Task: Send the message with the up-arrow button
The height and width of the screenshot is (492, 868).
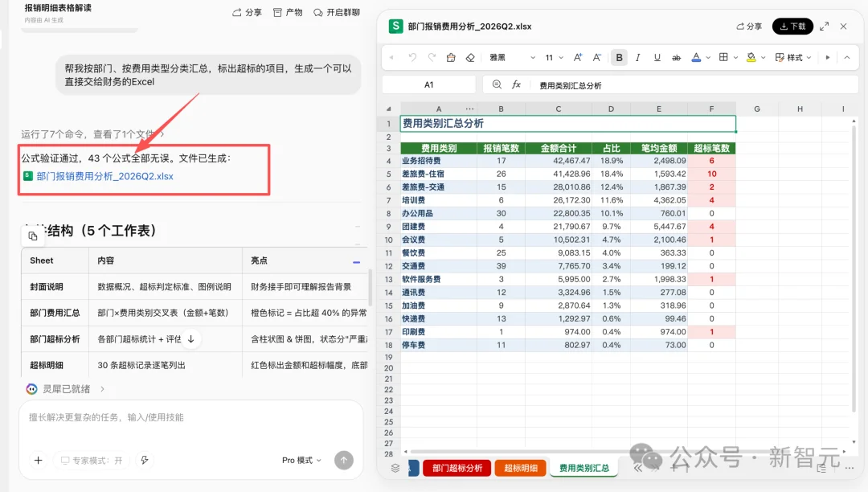Action: pos(344,460)
